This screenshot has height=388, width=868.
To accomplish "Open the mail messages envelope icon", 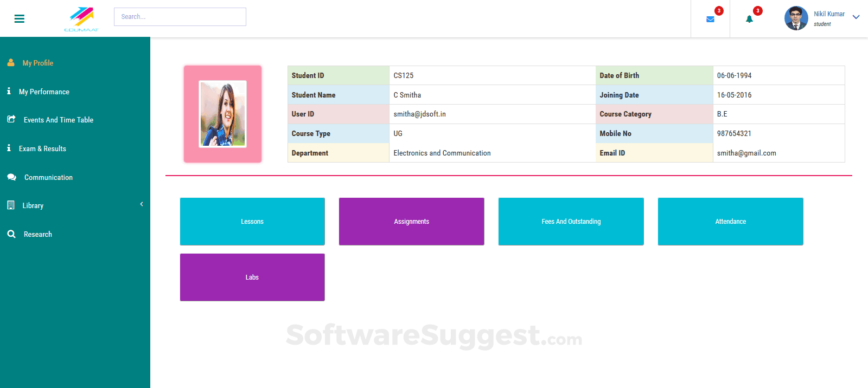I will coord(710,20).
